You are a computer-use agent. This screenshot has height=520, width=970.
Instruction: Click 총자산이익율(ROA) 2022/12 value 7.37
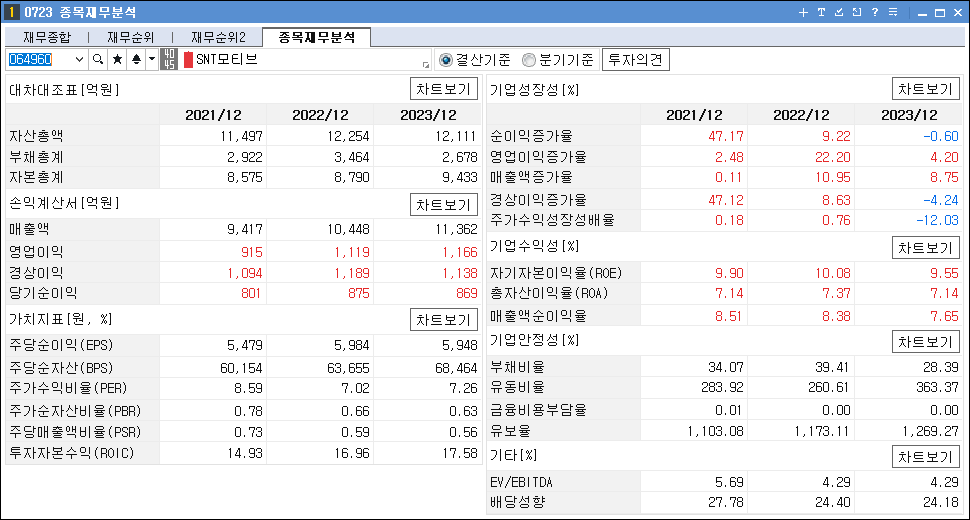tap(836, 293)
